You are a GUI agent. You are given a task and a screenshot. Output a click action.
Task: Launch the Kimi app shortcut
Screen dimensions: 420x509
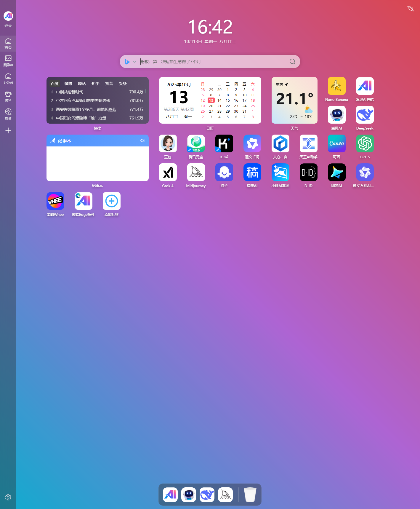tap(224, 144)
